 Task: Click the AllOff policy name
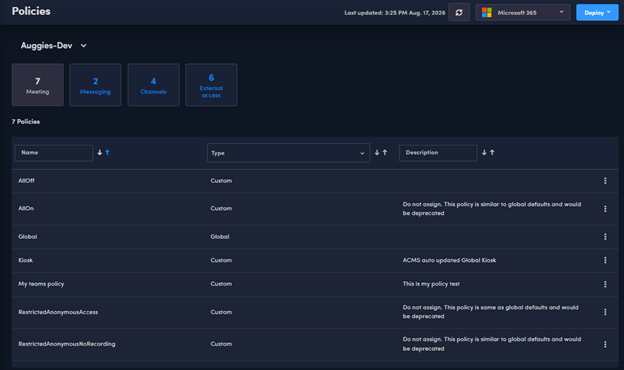[x=26, y=181]
